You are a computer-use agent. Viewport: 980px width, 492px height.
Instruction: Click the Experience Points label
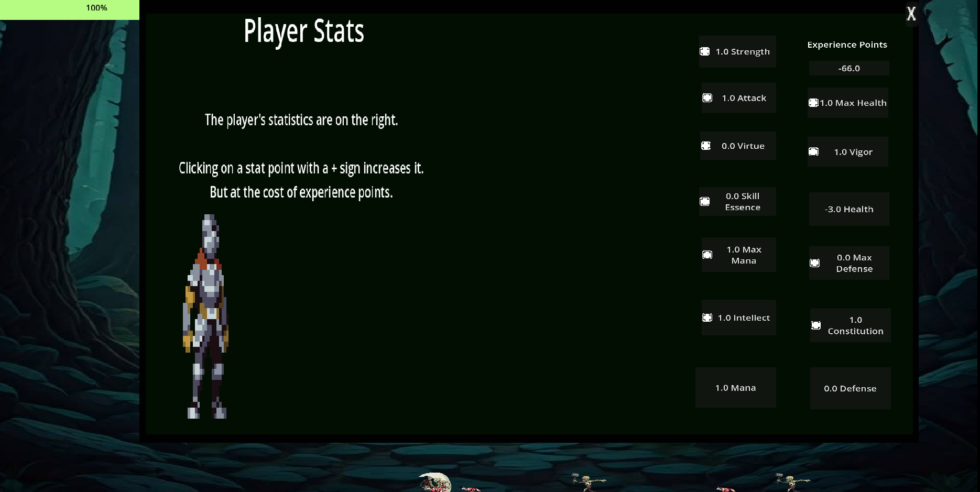point(847,45)
